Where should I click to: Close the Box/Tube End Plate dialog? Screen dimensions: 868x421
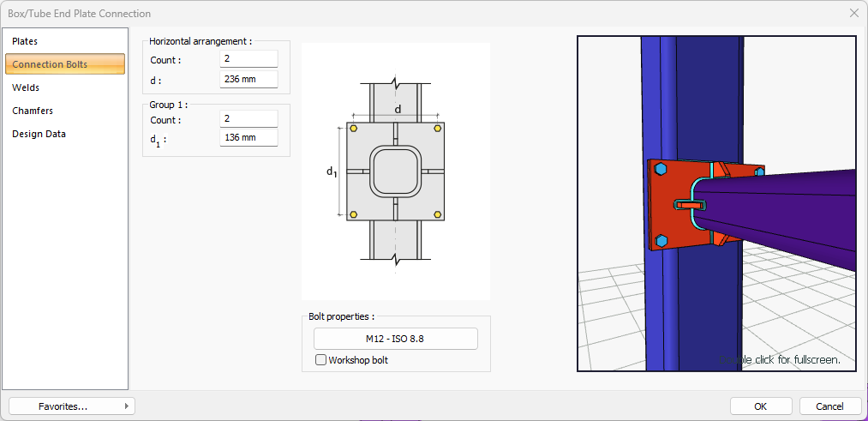click(x=853, y=13)
